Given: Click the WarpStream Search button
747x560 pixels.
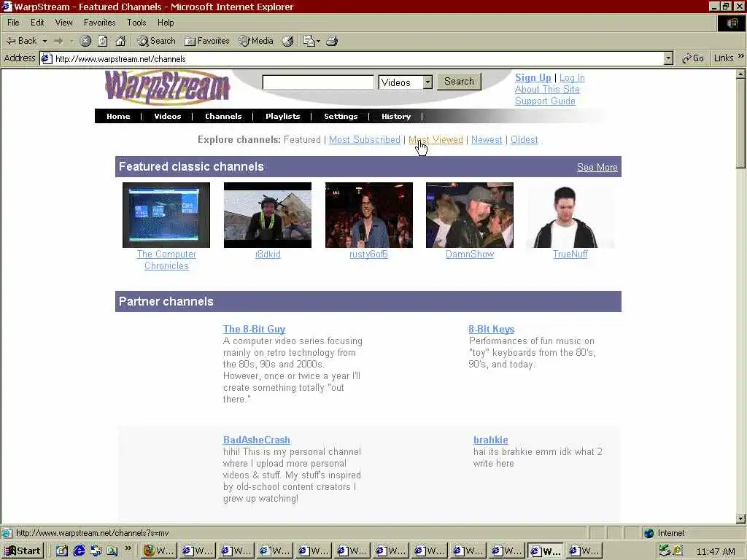Looking at the screenshot, I should (x=460, y=82).
